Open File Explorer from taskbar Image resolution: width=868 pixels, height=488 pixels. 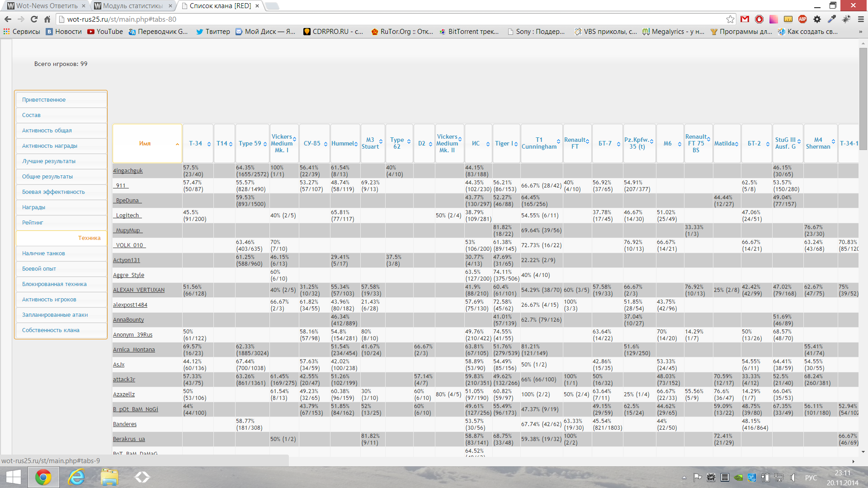109,477
